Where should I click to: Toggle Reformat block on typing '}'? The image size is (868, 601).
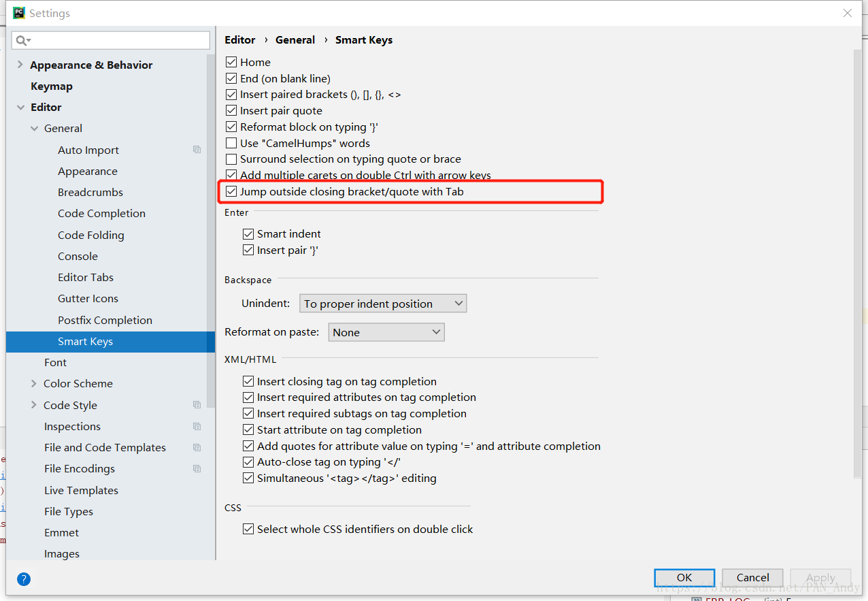coord(231,127)
